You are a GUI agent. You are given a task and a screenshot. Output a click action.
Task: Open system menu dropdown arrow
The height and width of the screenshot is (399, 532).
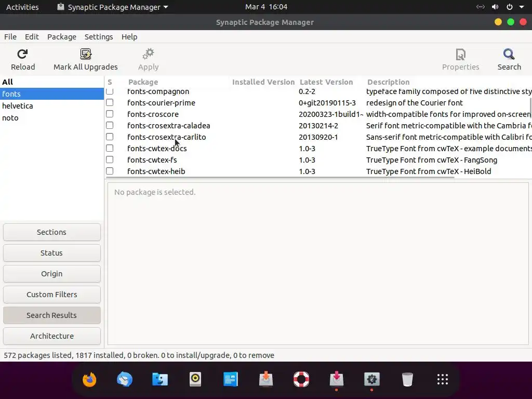point(522,7)
